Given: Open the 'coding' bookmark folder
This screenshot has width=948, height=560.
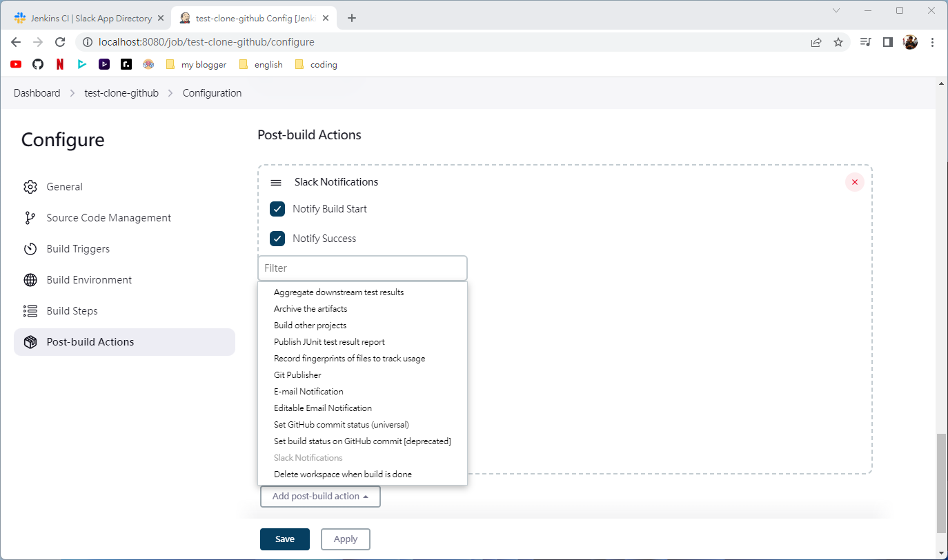Looking at the screenshot, I should 316,64.
